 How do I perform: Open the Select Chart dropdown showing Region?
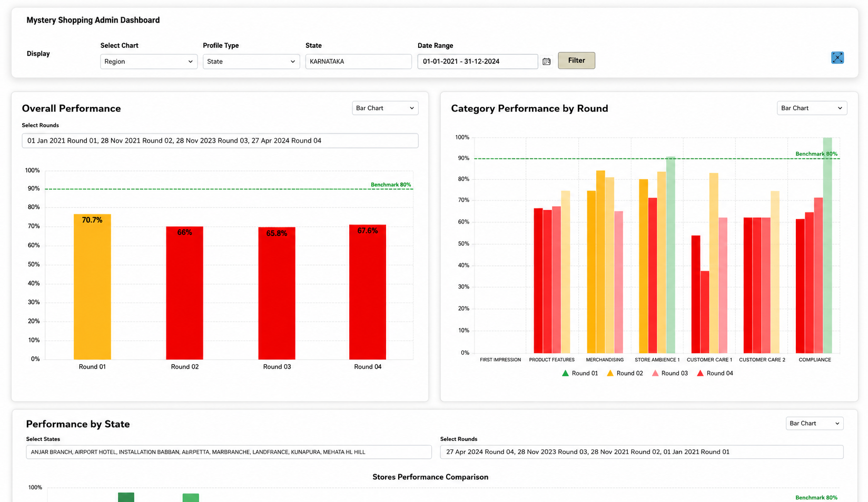pos(149,62)
